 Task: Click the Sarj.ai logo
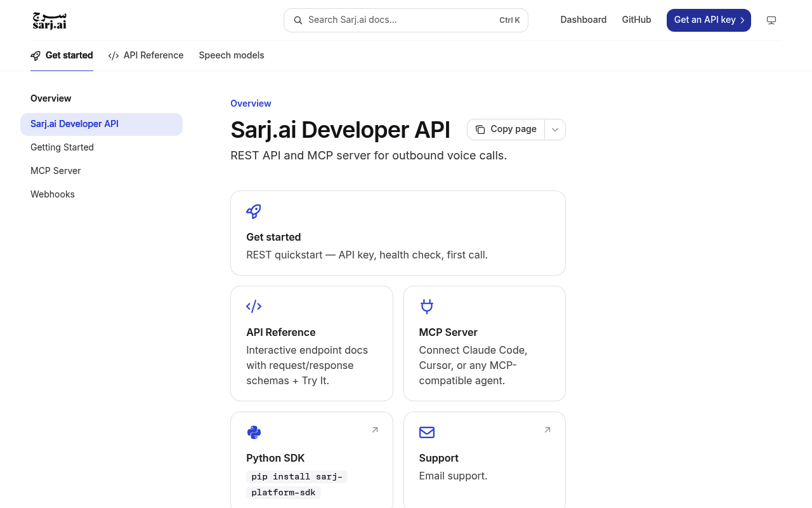49,20
